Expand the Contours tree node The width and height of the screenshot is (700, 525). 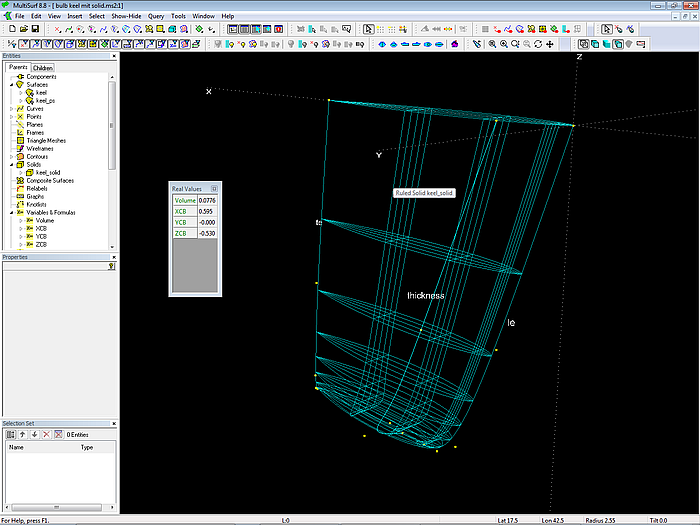coord(11,157)
